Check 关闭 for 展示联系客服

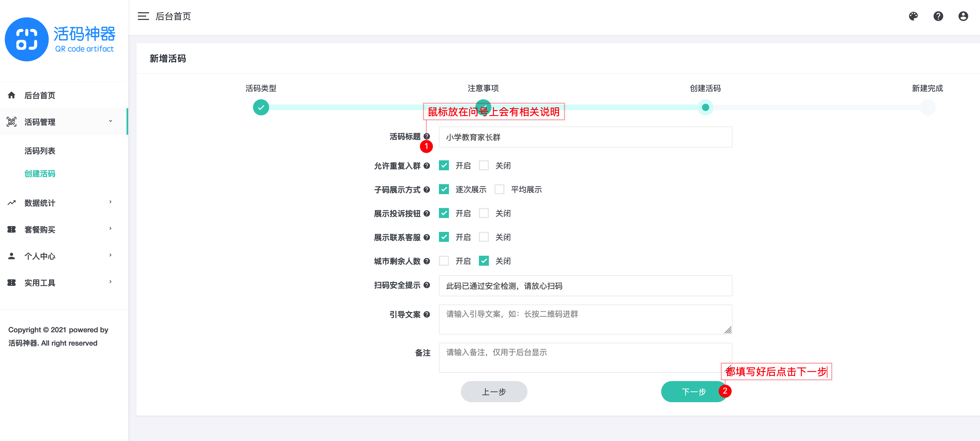[x=484, y=237]
